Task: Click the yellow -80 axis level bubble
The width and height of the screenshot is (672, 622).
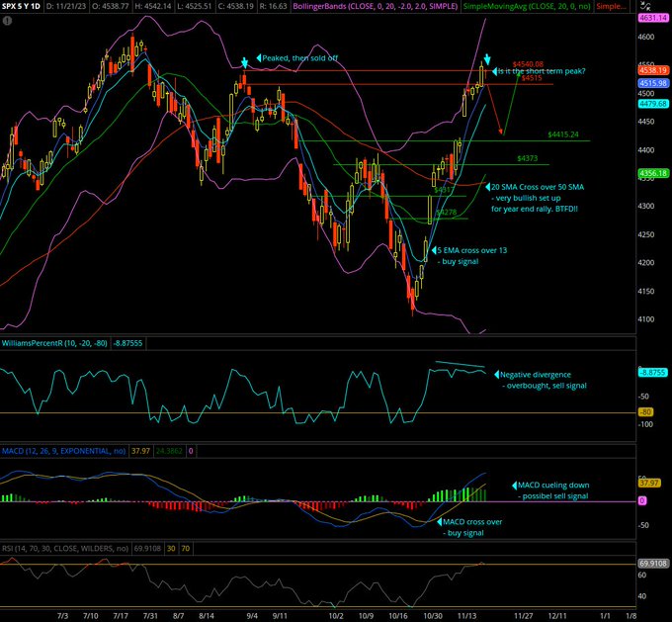Action: [x=645, y=412]
